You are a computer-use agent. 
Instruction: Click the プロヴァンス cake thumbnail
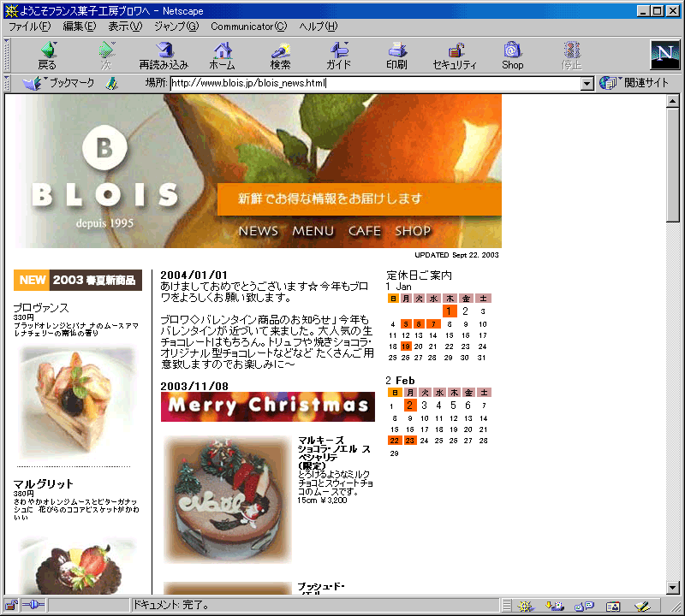coord(77,402)
